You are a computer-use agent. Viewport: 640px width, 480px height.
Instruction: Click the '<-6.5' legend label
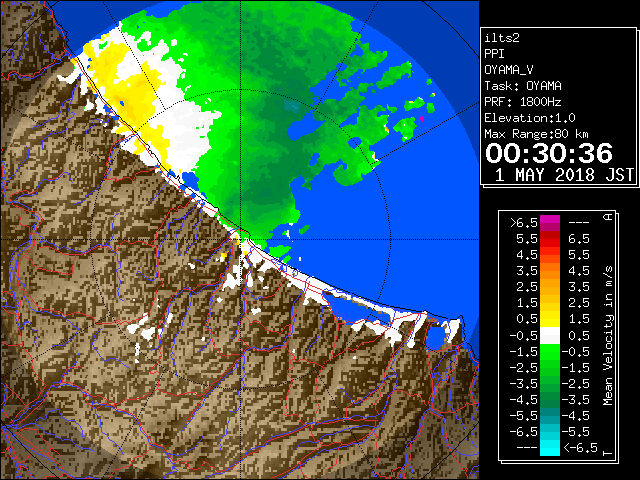pos(581,448)
